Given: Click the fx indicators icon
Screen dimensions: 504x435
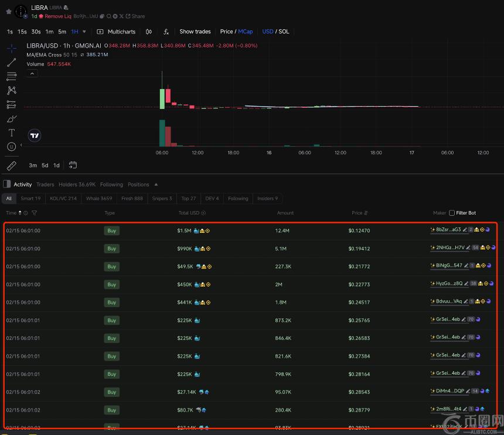Looking at the screenshot, I should tap(166, 32).
